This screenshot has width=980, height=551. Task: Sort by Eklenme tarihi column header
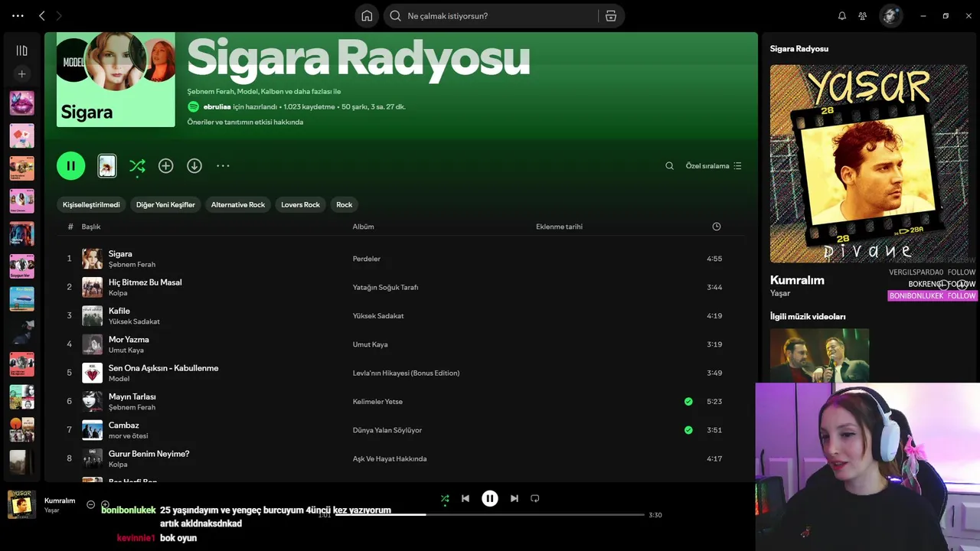(559, 227)
